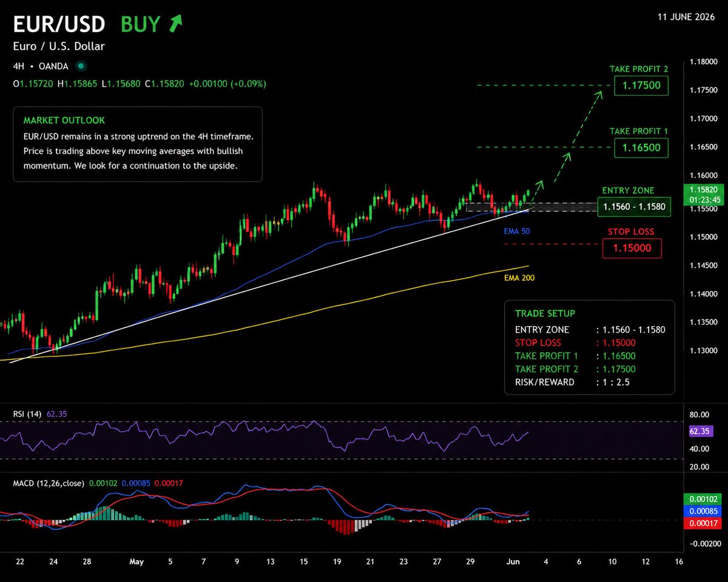
Task: Open the 4H OANDA timeframe label
Action: tap(41, 65)
